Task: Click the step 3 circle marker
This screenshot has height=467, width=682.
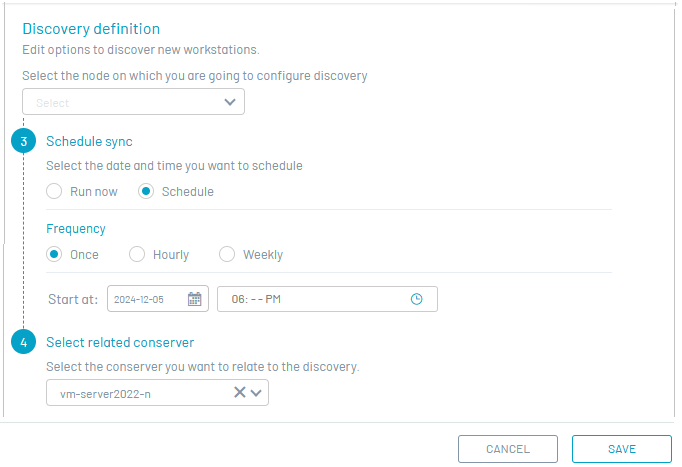Action: (x=24, y=141)
